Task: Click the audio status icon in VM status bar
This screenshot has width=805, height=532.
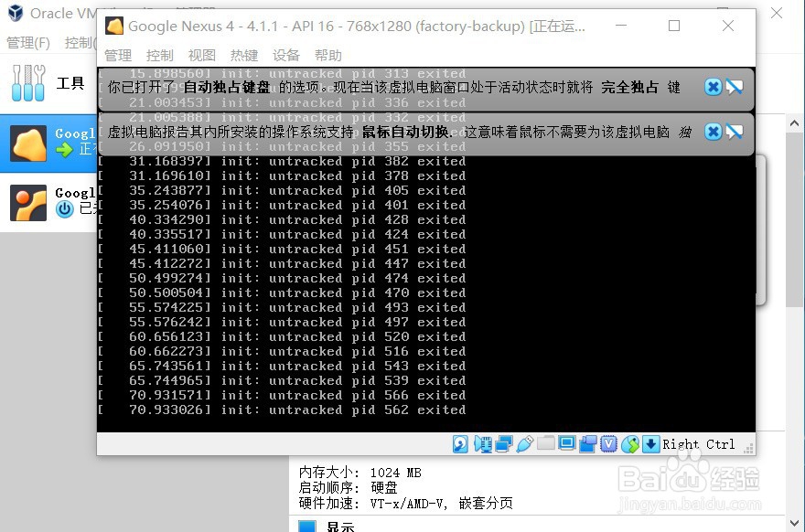Action: 482,443
